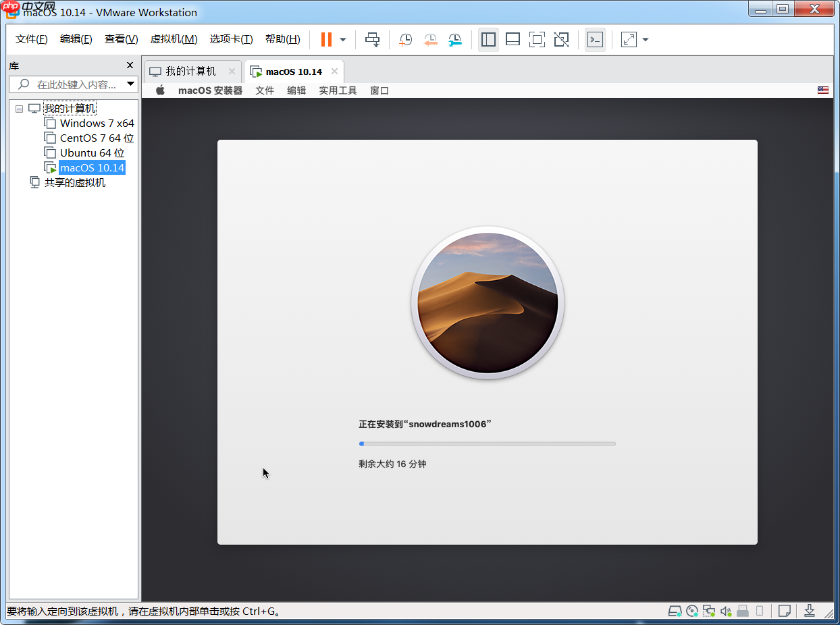This screenshot has height=625, width=840.
Task: Open the pause button dropdown arrow
Action: [342, 40]
